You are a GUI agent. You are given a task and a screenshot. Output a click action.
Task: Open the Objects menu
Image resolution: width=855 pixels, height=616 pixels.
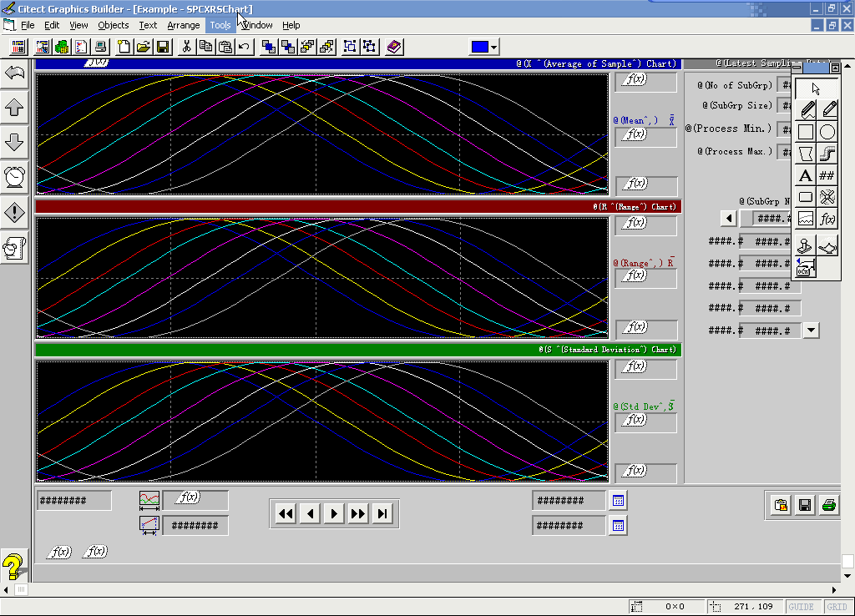(x=114, y=25)
